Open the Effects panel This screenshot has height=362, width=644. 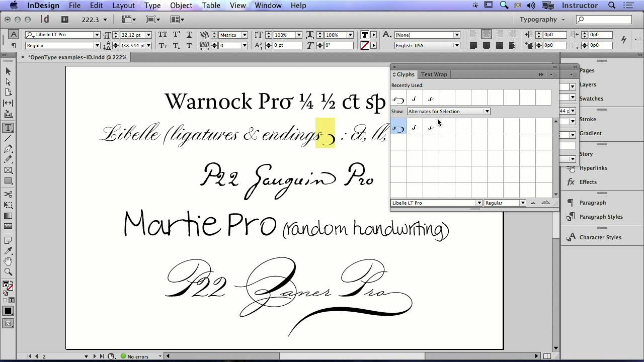pos(588,182)
